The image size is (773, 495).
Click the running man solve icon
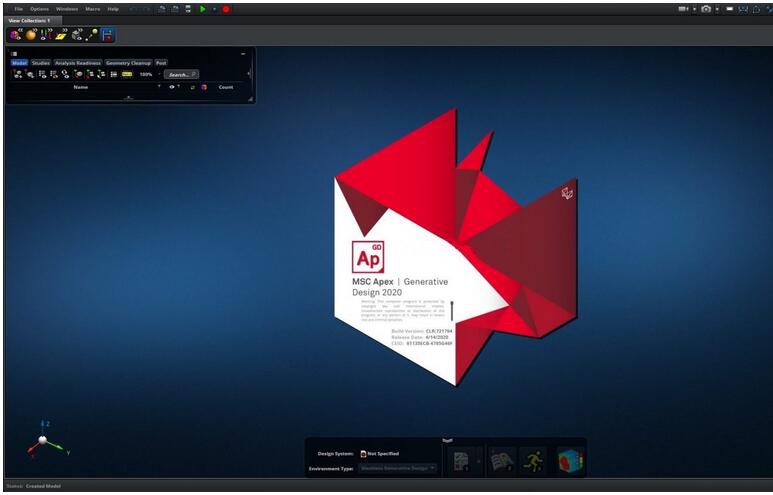(x=533, y=461)
